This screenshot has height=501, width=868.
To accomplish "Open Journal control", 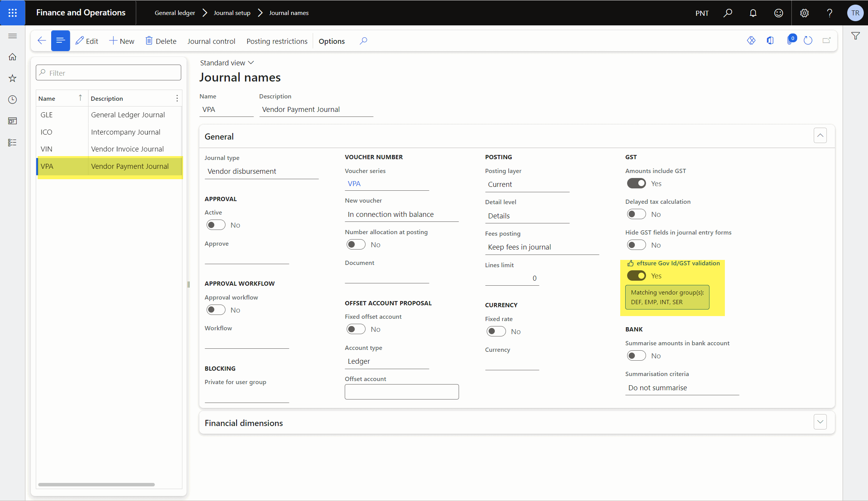I will coord(211,41).
